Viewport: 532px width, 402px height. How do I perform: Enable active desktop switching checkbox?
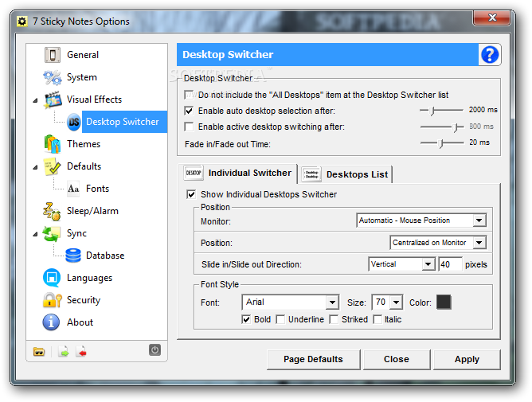click(189, 127)
